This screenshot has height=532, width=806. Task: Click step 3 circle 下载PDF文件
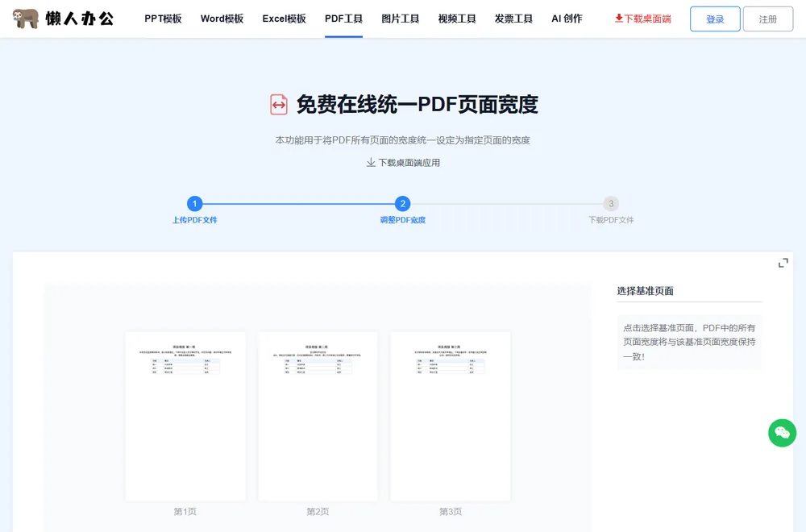pyautogui.click(x=611, y=204)
